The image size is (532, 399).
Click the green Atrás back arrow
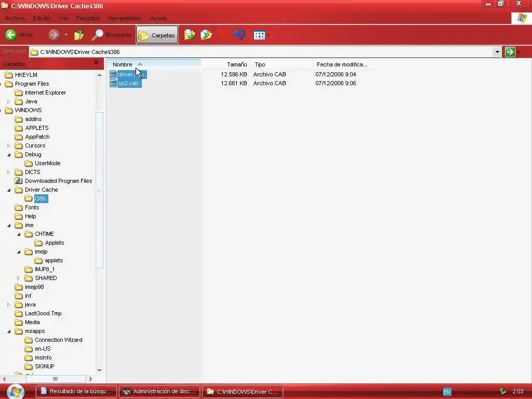tap(11, 35)
